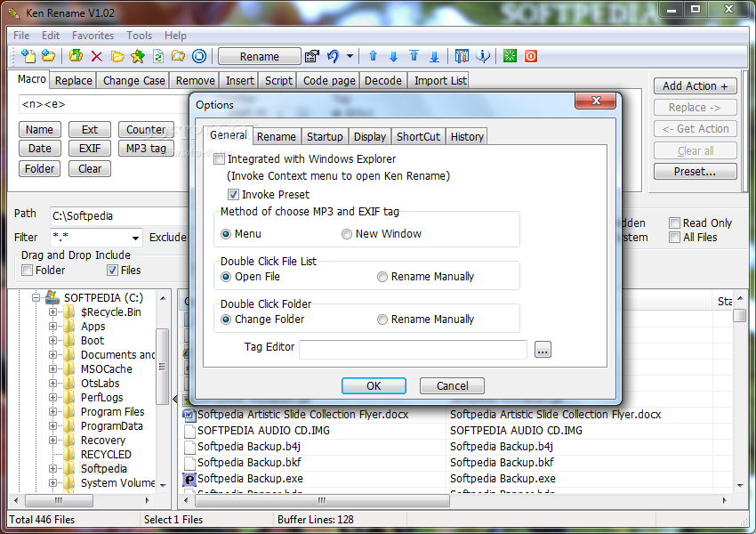Open the undo dropdown arrow

350,56
